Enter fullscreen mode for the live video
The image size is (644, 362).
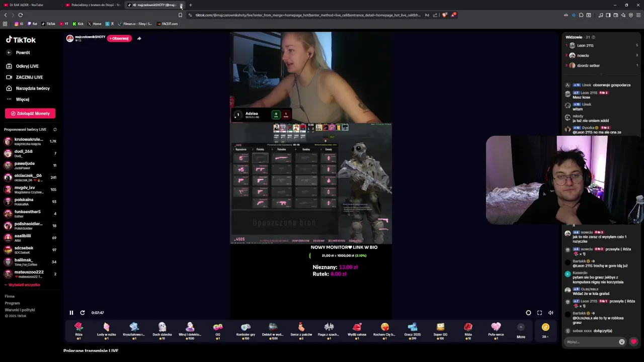[539, 313]
